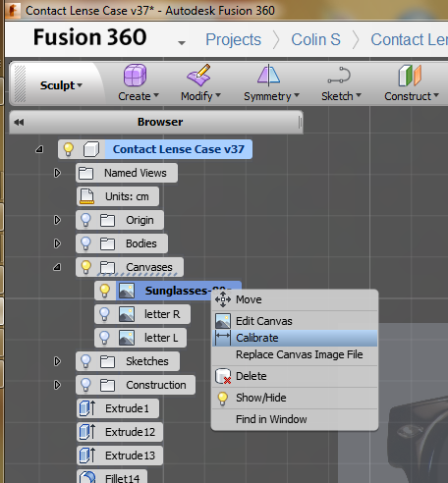Choose Show/Hide from the context menu
The image size is (448, 483).
click(295, 398)
